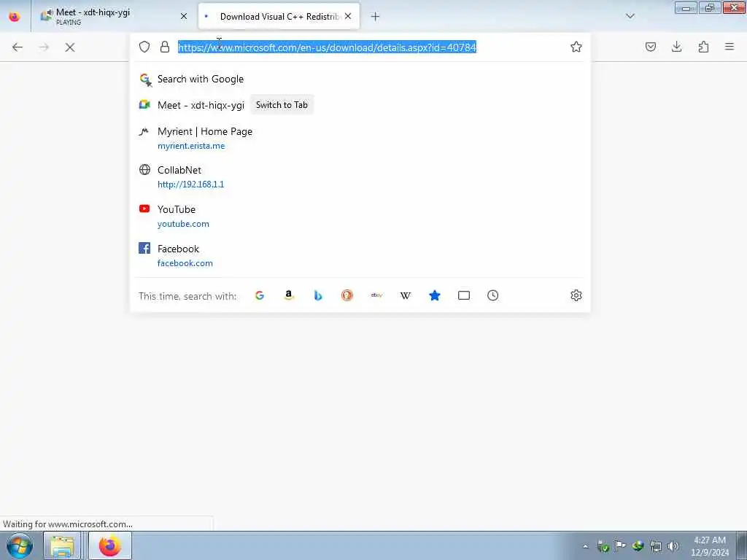The image size is (747, 560).
Task: Search this time with DuckDuckGo icon
Action: 347,295
